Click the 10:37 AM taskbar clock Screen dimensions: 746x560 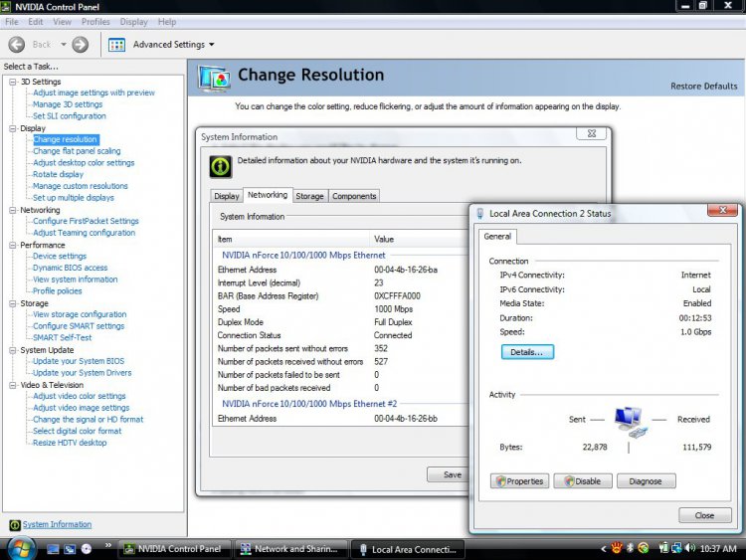point(718,549)
